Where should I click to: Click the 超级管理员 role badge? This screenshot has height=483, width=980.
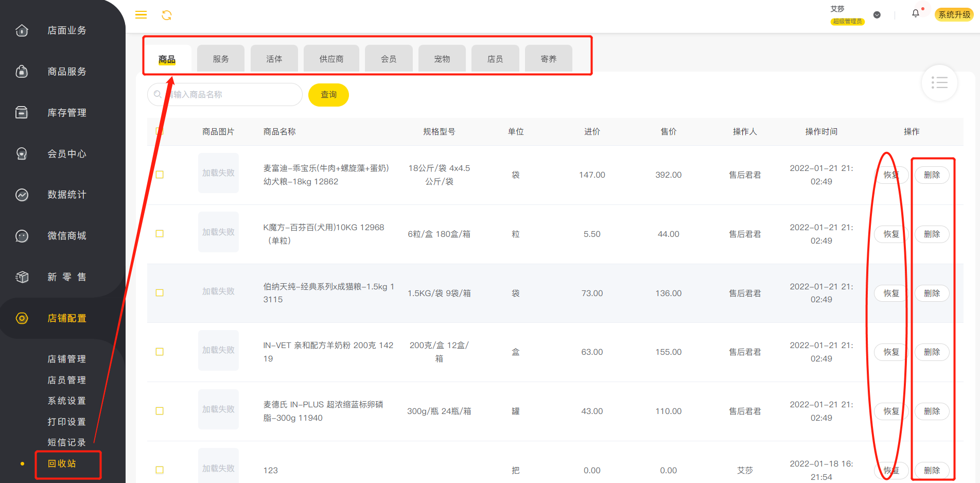point(847,22)
